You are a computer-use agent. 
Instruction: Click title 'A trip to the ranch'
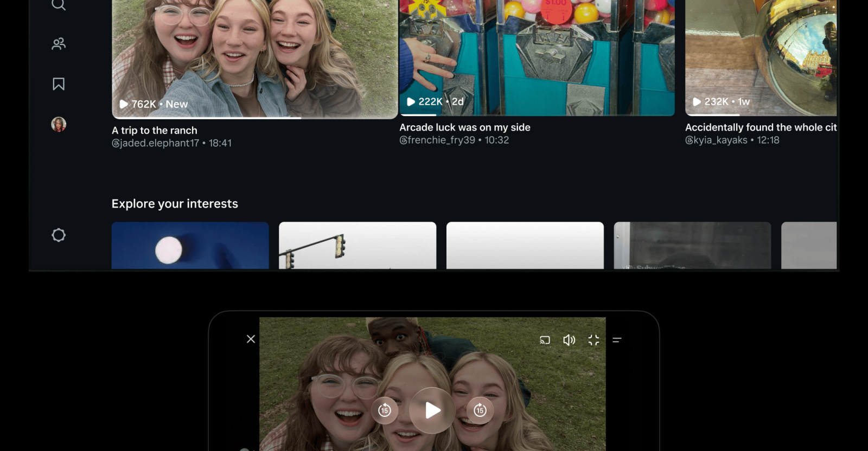coord(155,130)
